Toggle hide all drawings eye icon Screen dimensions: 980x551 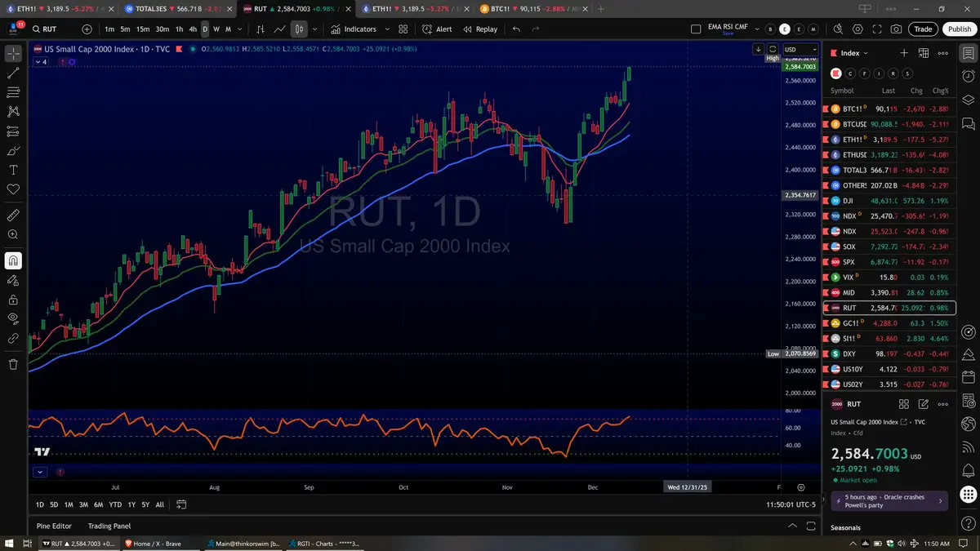pos(13,318)
